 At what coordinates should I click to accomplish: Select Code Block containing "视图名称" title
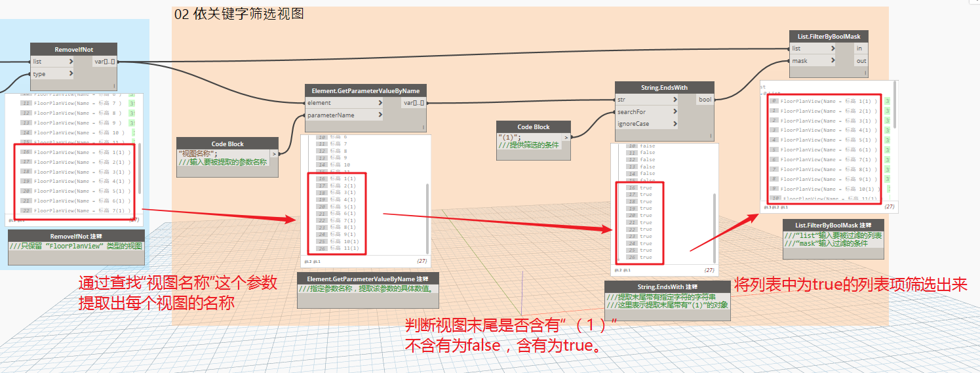point(227,144)
